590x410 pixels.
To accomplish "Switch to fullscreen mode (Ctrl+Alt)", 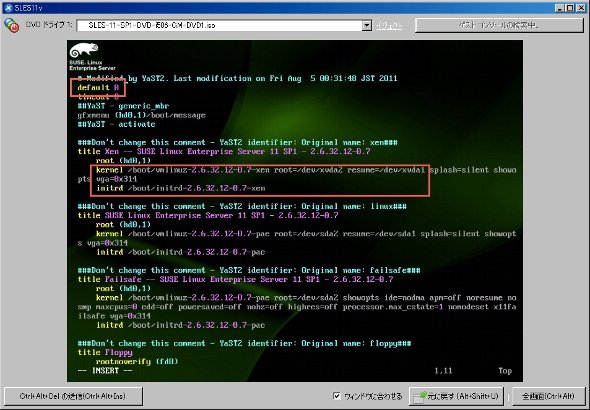I will pos(549,396).
